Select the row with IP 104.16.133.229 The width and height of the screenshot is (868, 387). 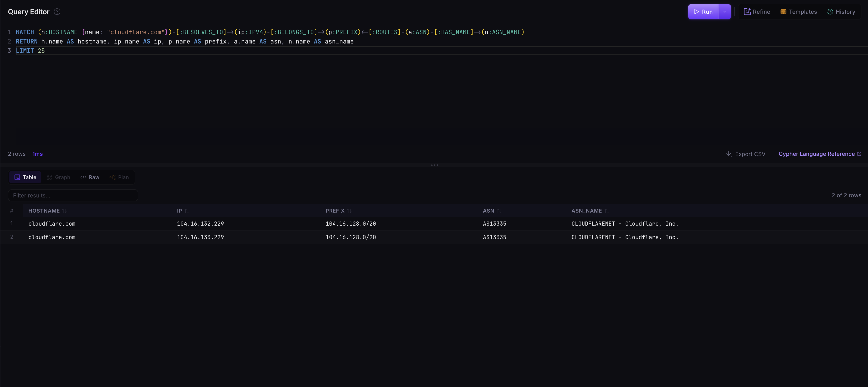click(434, 237)
